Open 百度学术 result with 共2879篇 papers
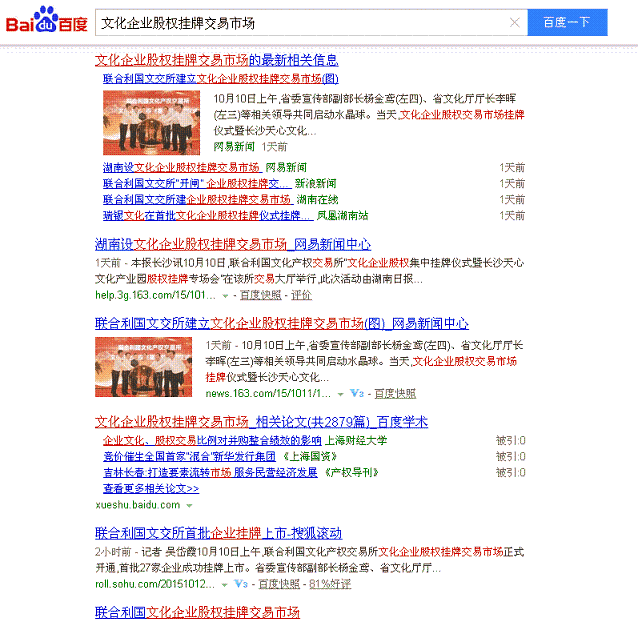638x626 pixels. [x=261, y=422]
